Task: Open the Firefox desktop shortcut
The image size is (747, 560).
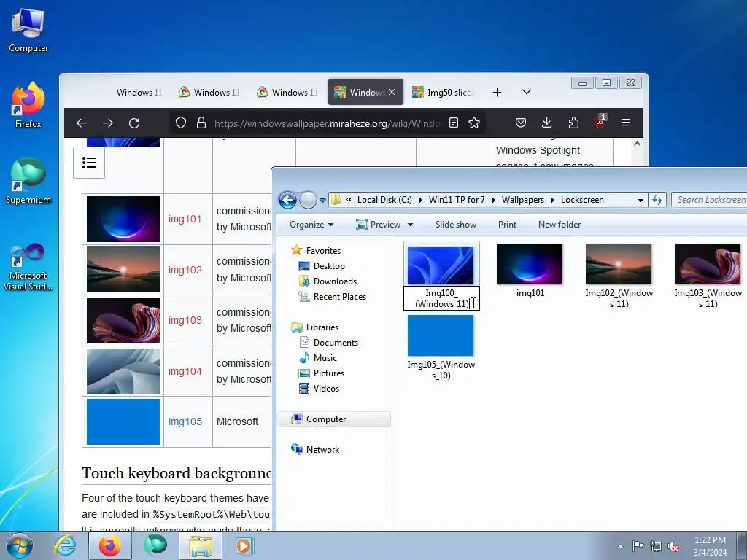Action: (28, 105)
